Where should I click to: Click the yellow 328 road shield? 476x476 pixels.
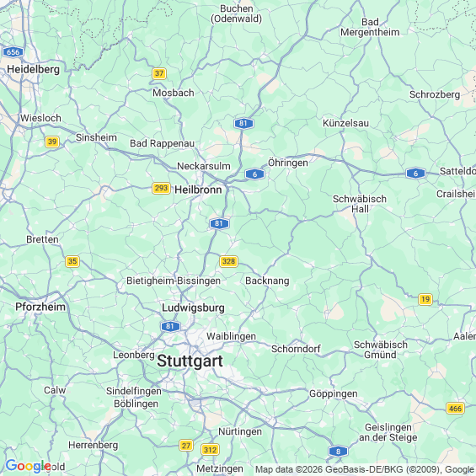[228, 261]
